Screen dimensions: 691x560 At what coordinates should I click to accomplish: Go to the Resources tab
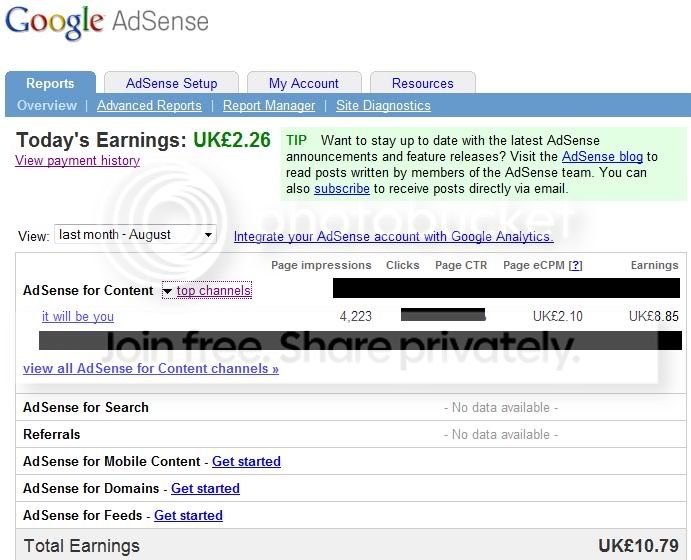(x=423, y=83)
